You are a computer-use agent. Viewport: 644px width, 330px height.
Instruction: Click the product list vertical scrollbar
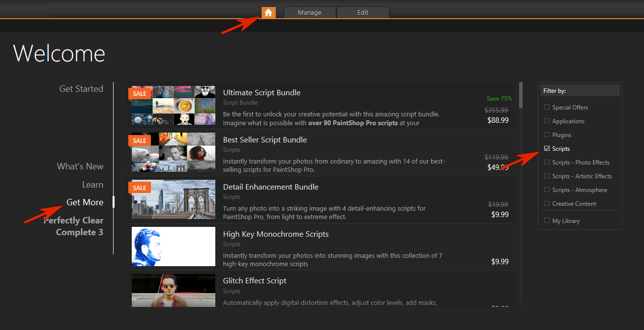521,194
